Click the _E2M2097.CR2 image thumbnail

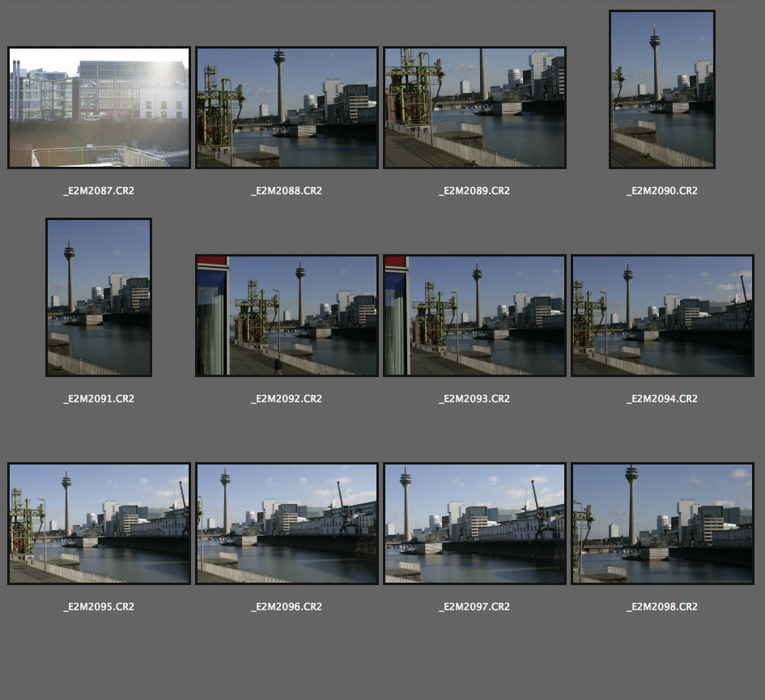pos(474,524)
